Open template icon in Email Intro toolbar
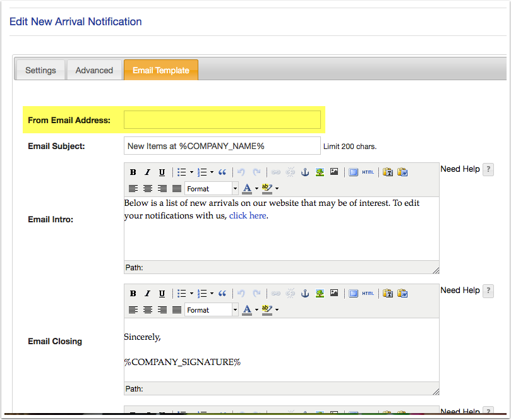The image size is (511, 420). [353, 172]
